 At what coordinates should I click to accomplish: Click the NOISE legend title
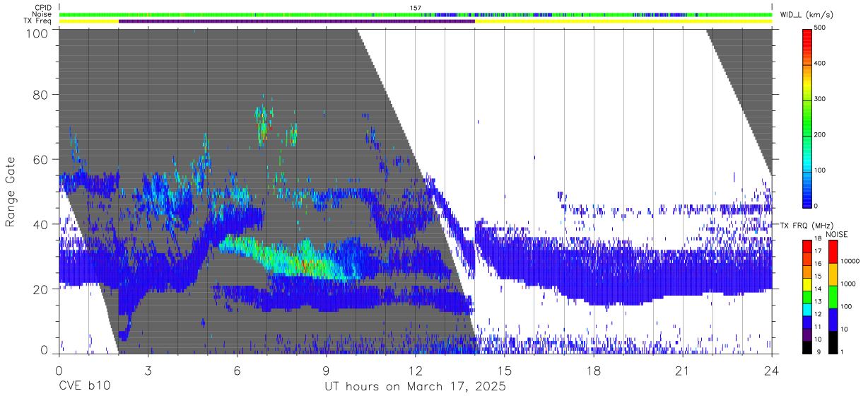[x=838, y=234]
